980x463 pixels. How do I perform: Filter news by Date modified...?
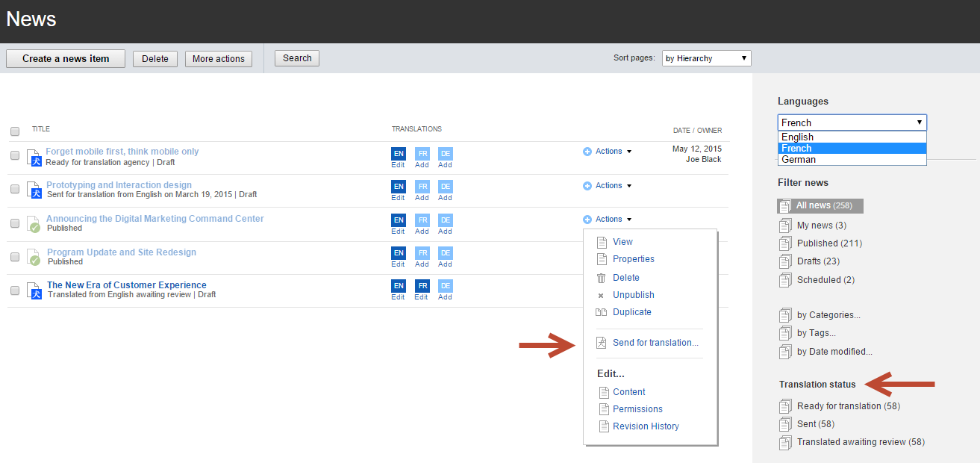pos(834,352)
